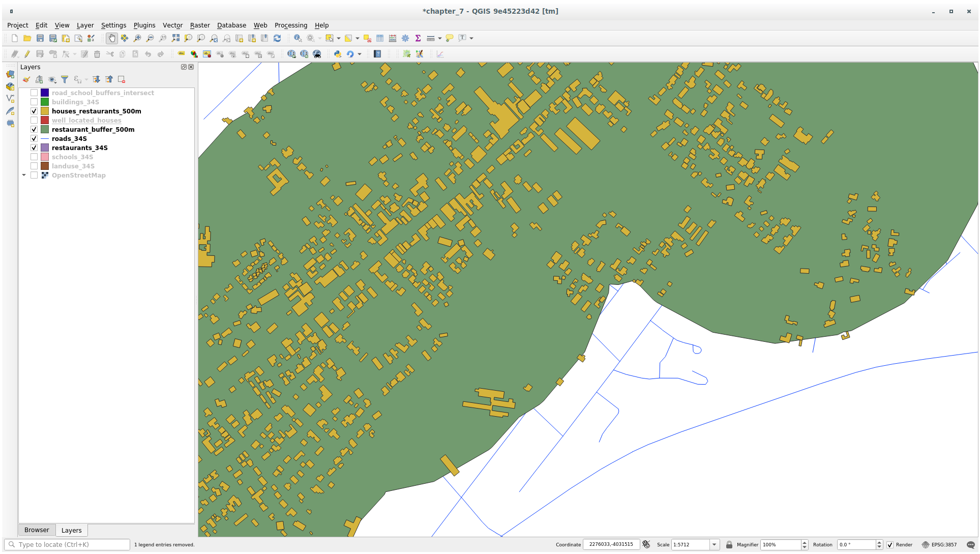Click the Save Project icon
This screenshot has width=980, height=554.
click(40, 38)
